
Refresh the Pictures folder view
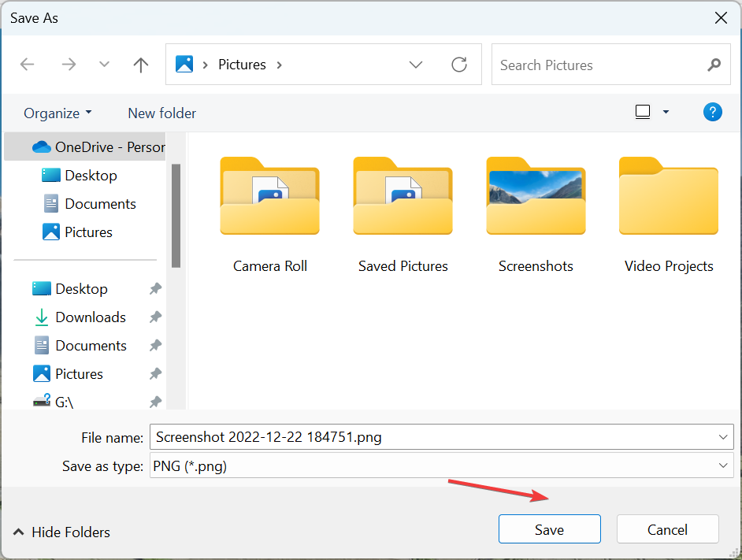(459, 65)
